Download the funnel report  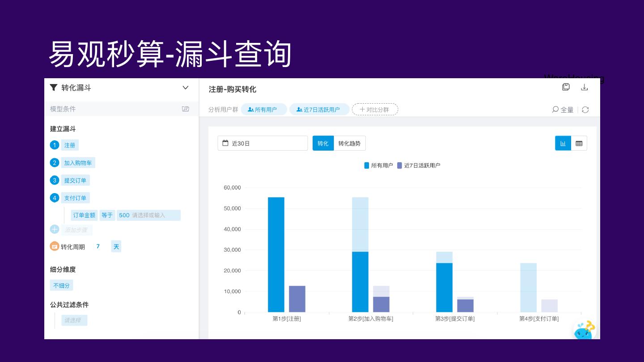(x=584, y=87)
